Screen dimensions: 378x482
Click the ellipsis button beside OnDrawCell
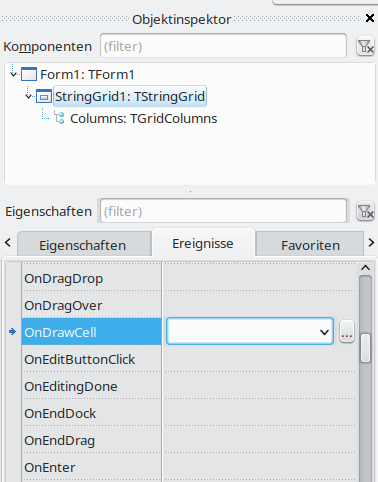coord(347,332)
